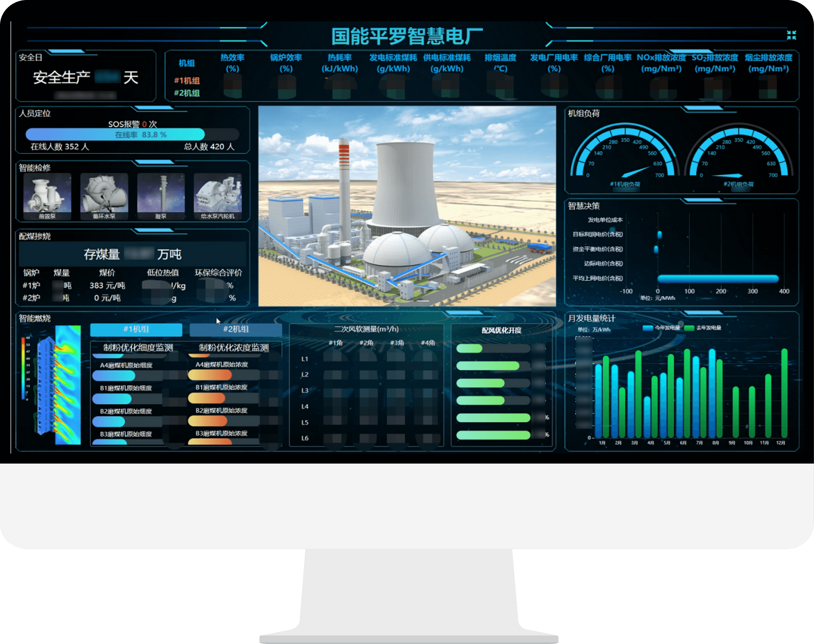The width and height of the screenshot is (814, 644).
Task: Click the #2机组 row label in metrics table
Action: pyautogui.click(x=187, y=93)
